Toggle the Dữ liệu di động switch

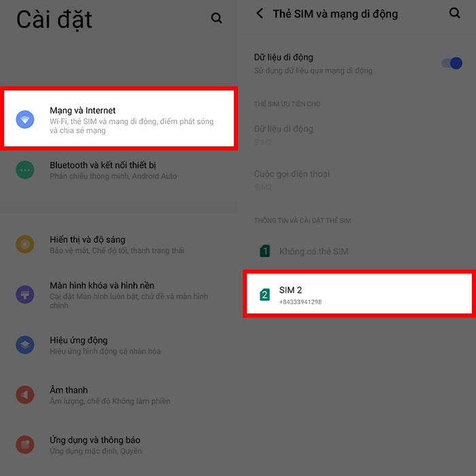tap(452, 63)
